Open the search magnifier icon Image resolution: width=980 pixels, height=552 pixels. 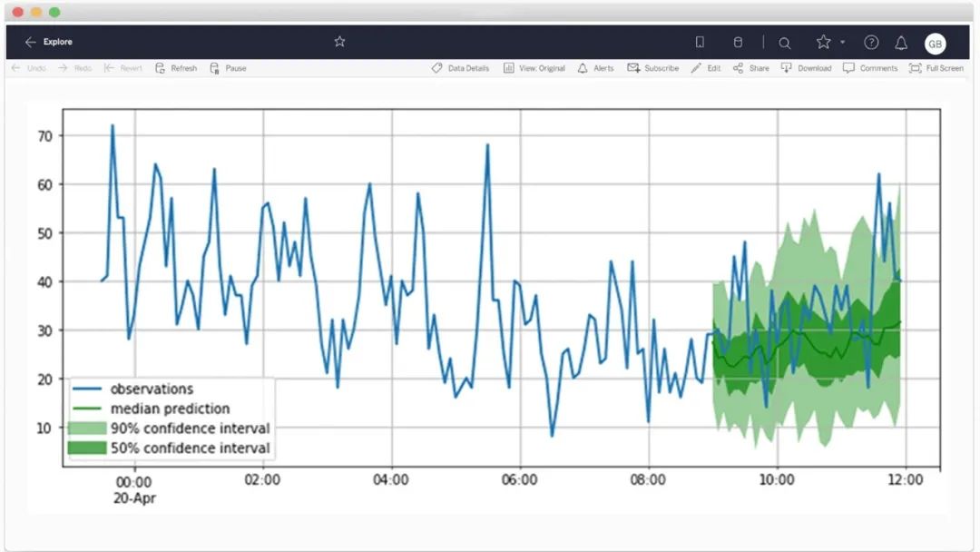click(x=784, y=43)
